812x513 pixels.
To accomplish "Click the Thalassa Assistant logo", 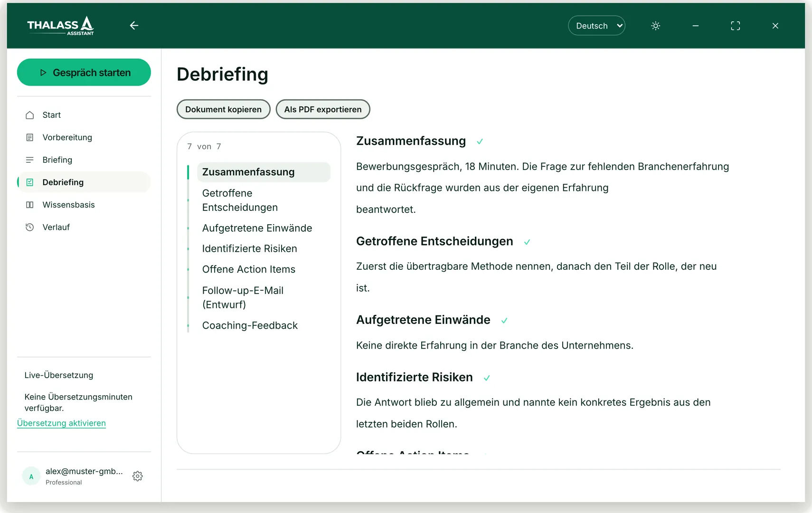I will tap(60, 26).
